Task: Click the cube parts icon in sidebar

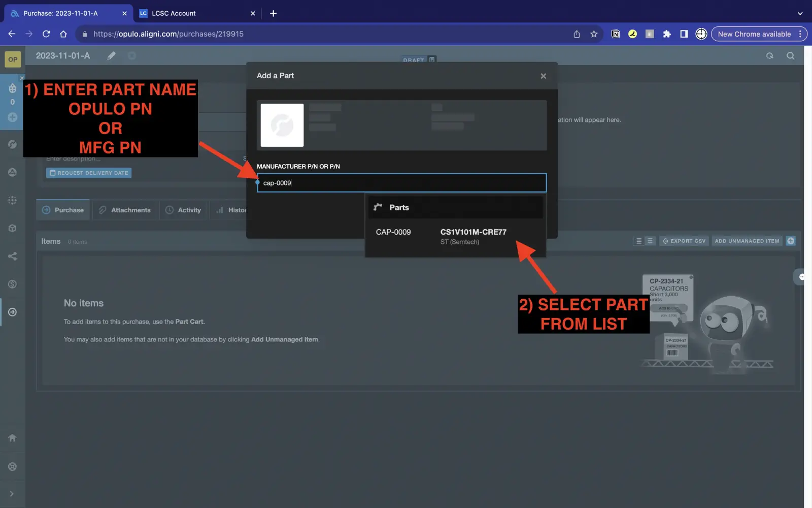Action: [x=12, y=228]
